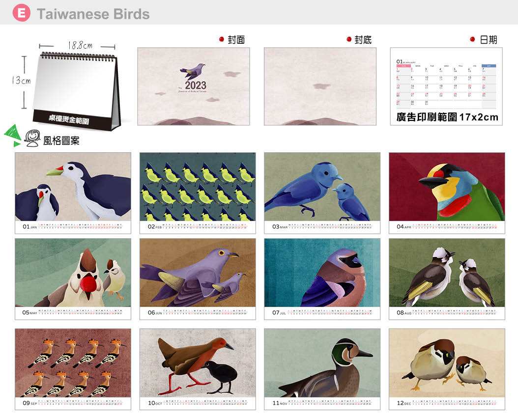Click the red dot beside 封面

(x=222, y=39)
